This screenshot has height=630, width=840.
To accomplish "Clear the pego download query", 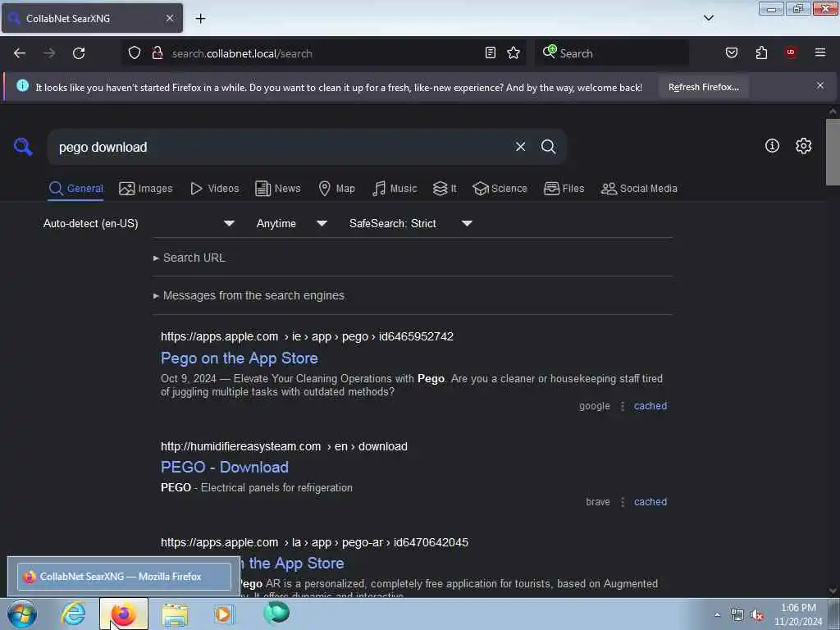I will [x=520, y=147].
